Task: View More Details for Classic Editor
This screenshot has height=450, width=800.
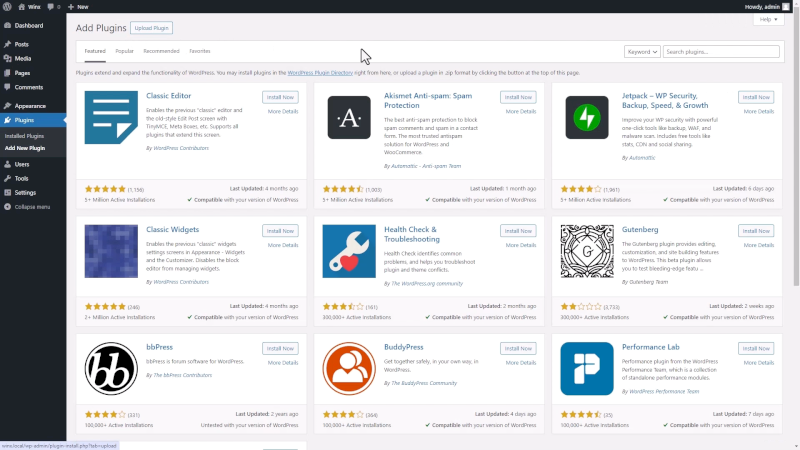Action: [x=283, y=111]
